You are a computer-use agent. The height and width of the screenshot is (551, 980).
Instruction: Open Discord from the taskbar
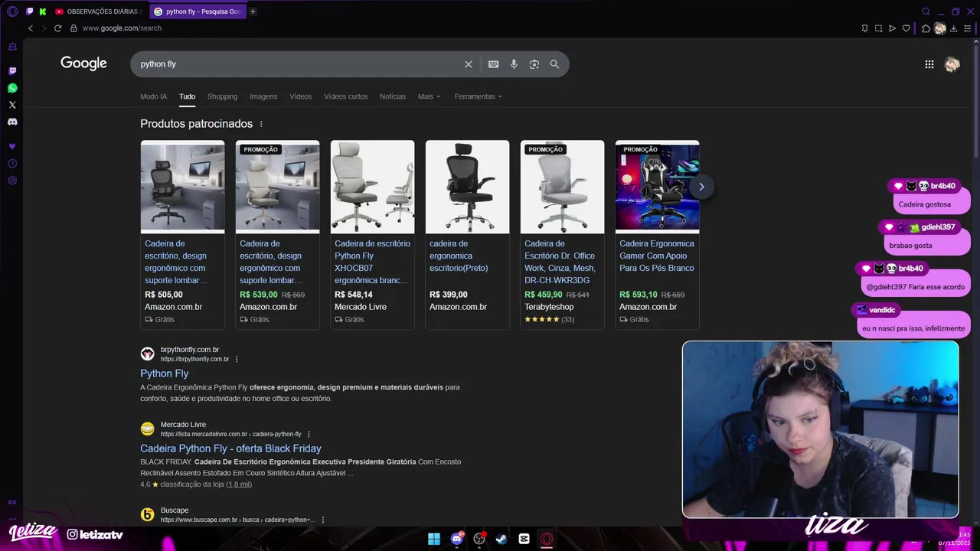[457, 539]
